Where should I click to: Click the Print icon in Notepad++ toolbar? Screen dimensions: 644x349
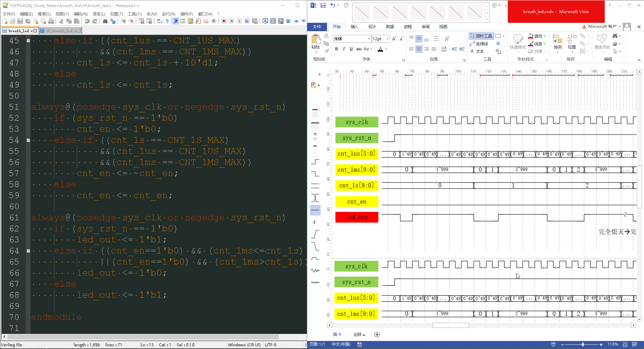tap(51, 21)
